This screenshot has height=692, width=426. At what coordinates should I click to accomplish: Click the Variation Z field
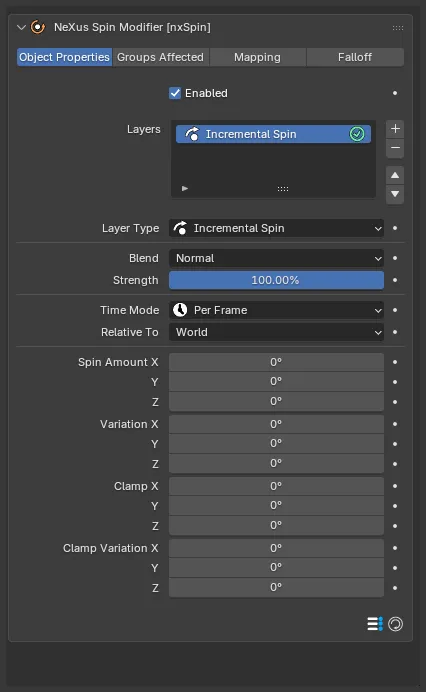(276, 464)
